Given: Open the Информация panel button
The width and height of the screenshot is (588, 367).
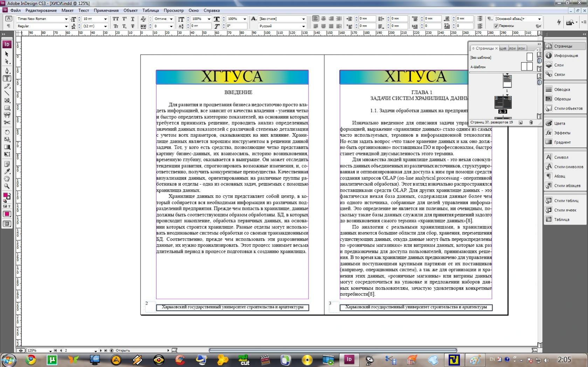Looking at the screenshot, I should [565, 56].
